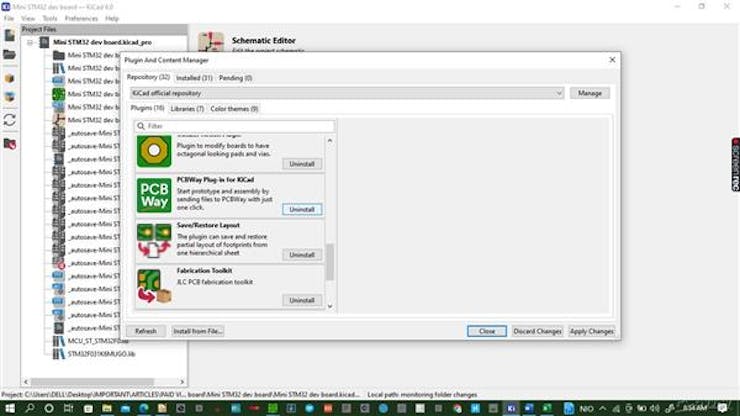The image size is (740, 416).
Task: Click the KiCad logo in title bar
Action: [x=6, y=7]
